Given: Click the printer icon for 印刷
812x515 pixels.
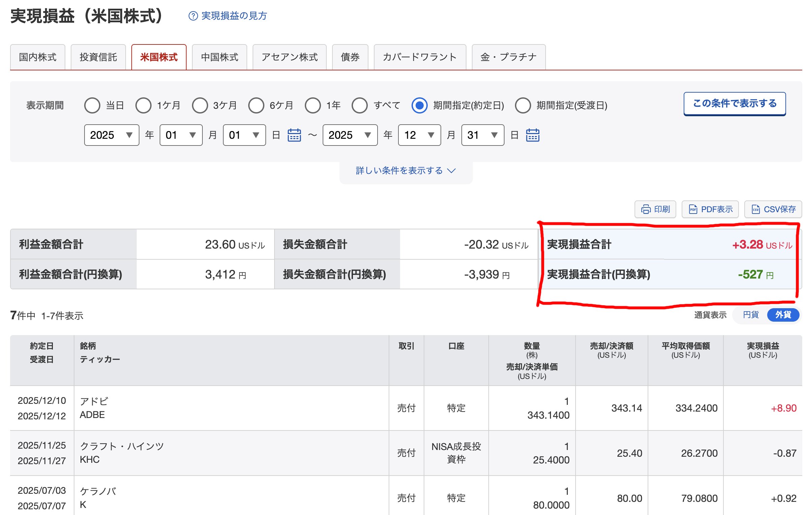Looking at the screenshot, I should tap(645, 210).
